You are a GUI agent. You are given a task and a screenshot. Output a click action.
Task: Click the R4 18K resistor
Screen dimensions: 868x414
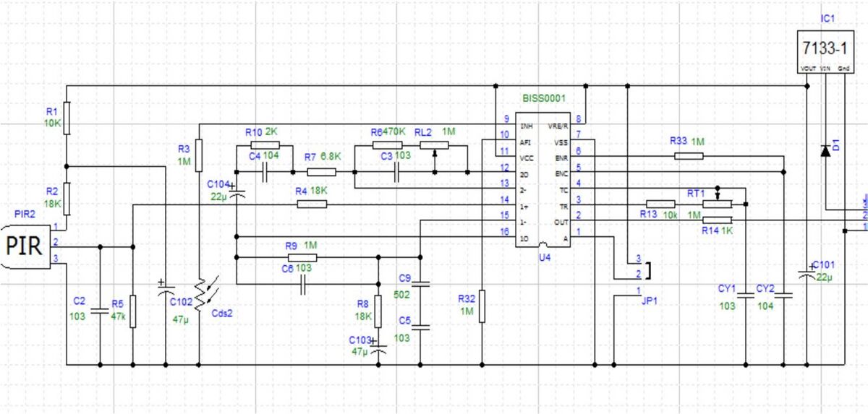pos(311,204)
